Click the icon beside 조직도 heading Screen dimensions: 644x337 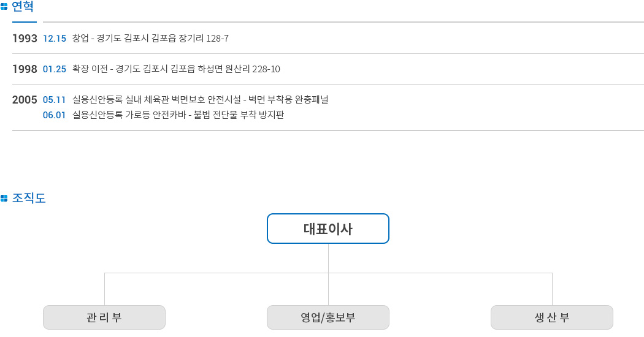pyautogui.click(x=4, y=199)
